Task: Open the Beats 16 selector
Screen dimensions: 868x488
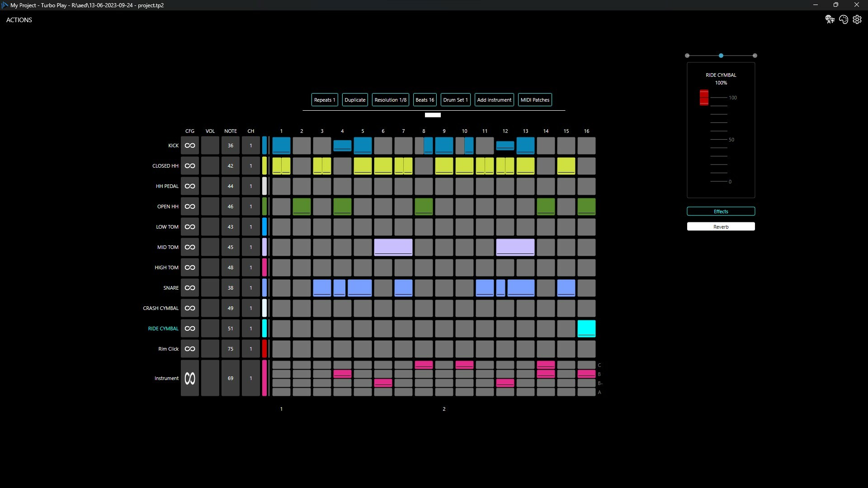Action: point(424,99)
